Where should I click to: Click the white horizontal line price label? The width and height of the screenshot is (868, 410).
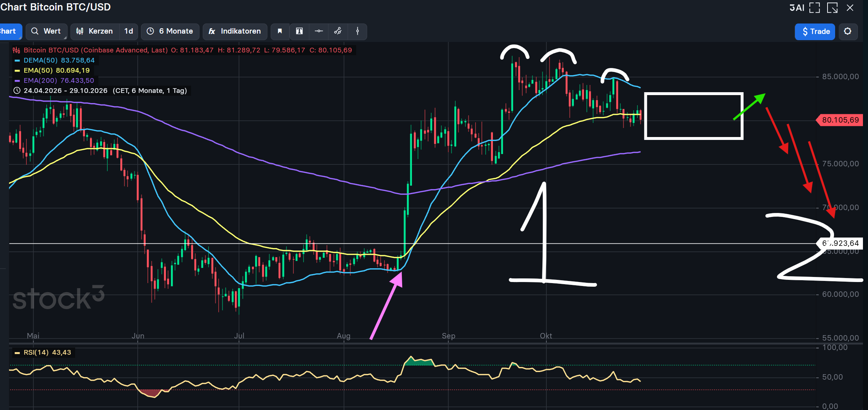(839, 243)
